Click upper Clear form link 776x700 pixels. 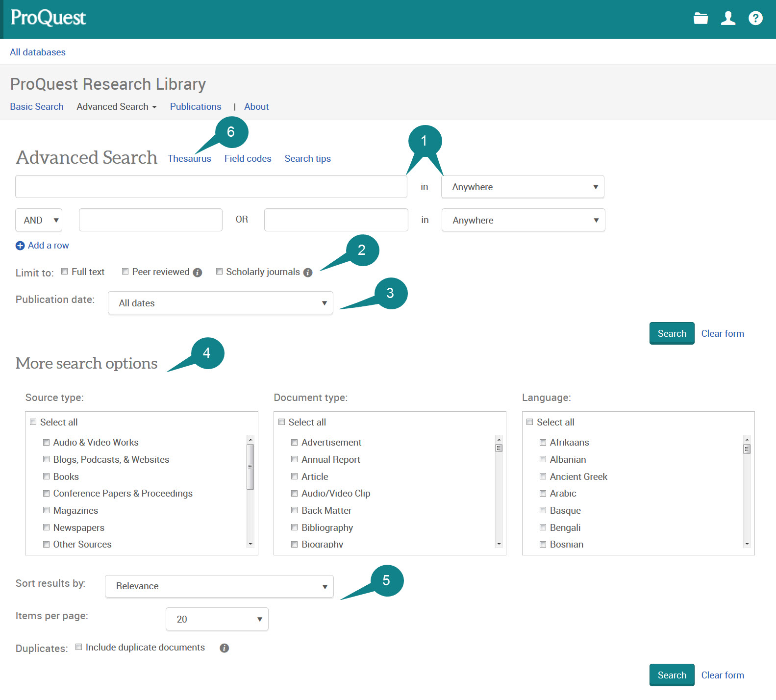pos(723,333)
